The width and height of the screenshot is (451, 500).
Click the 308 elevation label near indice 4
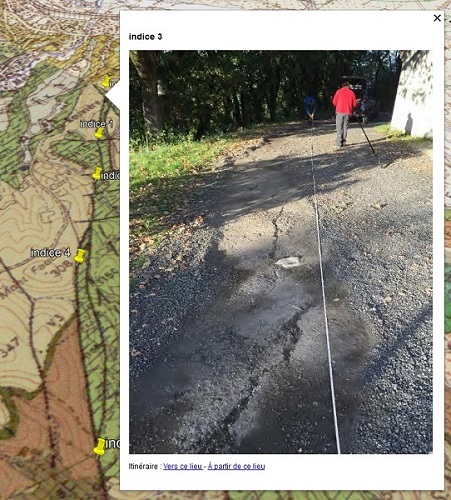click(63, 269)
